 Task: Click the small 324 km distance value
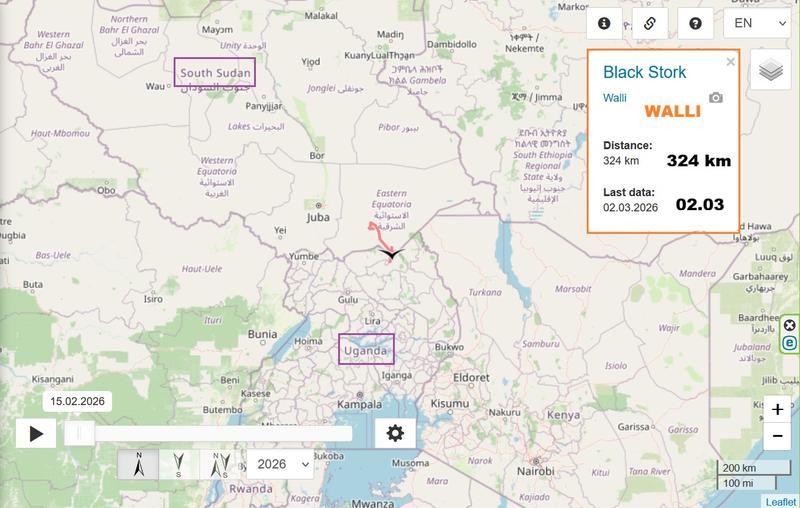click(x=621, y=161)
